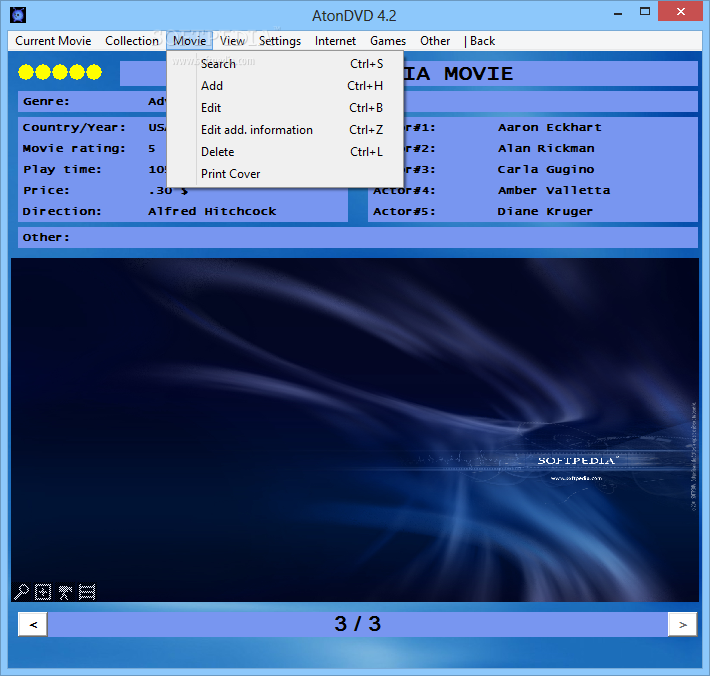
Task: Click the add-movie plus frame icon
Action: click(43, 591)
